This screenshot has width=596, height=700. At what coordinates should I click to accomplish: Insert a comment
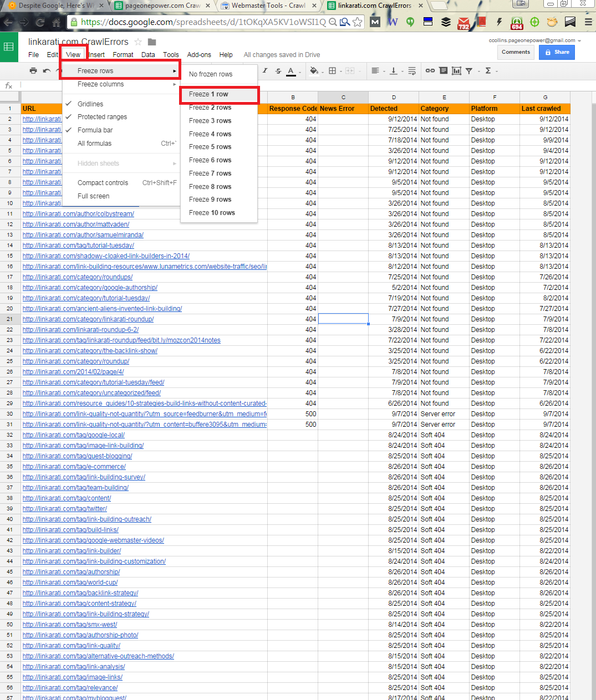tap(443, 71)
